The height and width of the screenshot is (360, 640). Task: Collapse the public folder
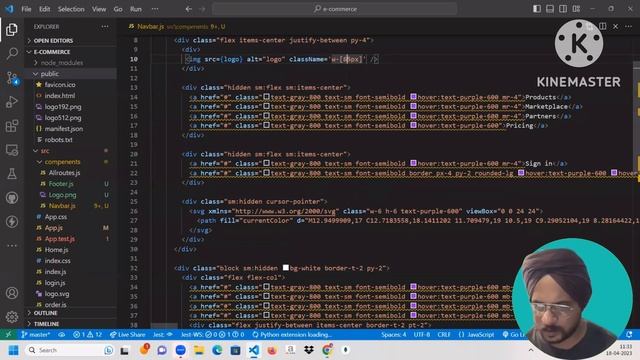[x=49, y=74]
